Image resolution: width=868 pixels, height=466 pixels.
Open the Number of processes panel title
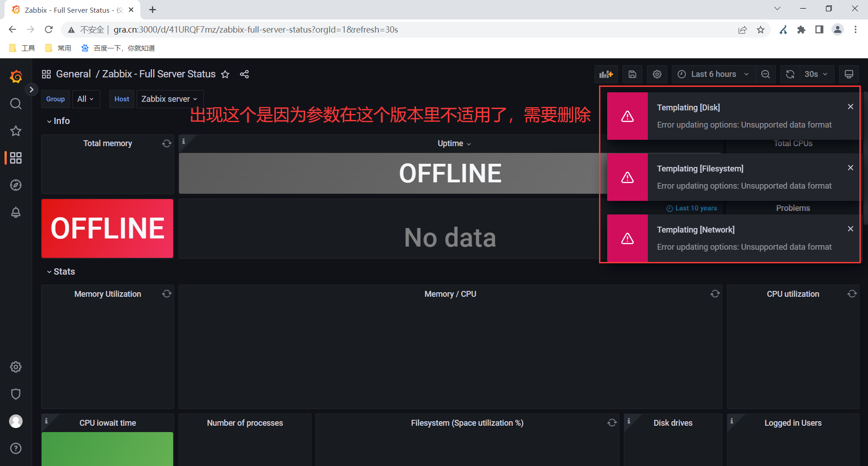click(245, 423)
